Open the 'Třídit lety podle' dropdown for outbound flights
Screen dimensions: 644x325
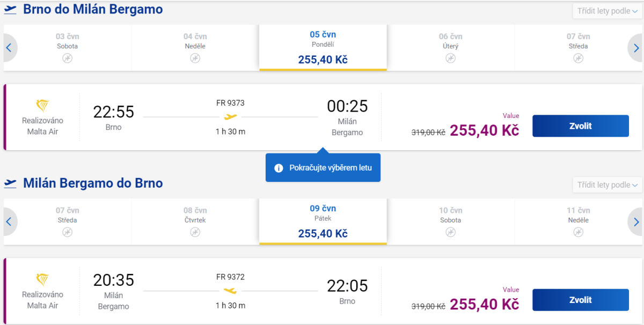point(608,11)
